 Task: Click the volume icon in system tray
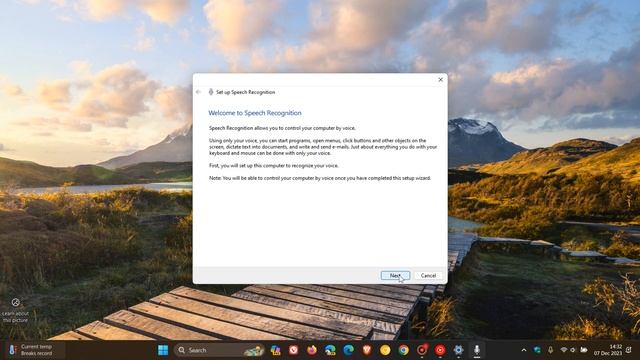(573, 350)
